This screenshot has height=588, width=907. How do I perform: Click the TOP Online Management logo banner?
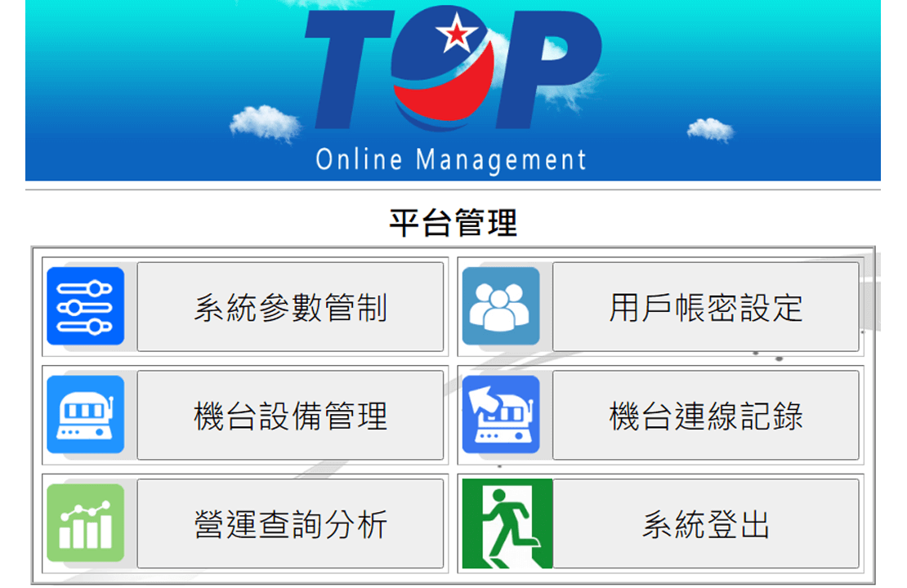(453, 90)
